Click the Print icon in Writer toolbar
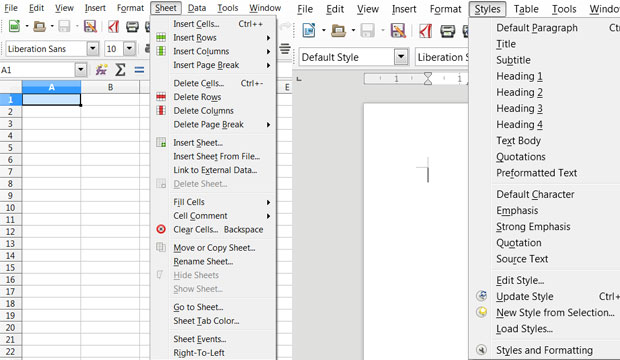The image size is (620, 360). pyautogui.click(x=448, y=30)
